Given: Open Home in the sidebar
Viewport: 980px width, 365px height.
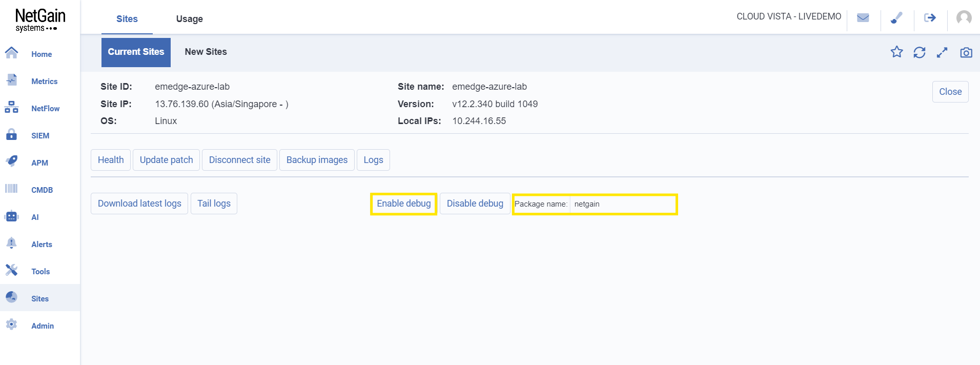Looking at the screenshot, I should 42,54.
